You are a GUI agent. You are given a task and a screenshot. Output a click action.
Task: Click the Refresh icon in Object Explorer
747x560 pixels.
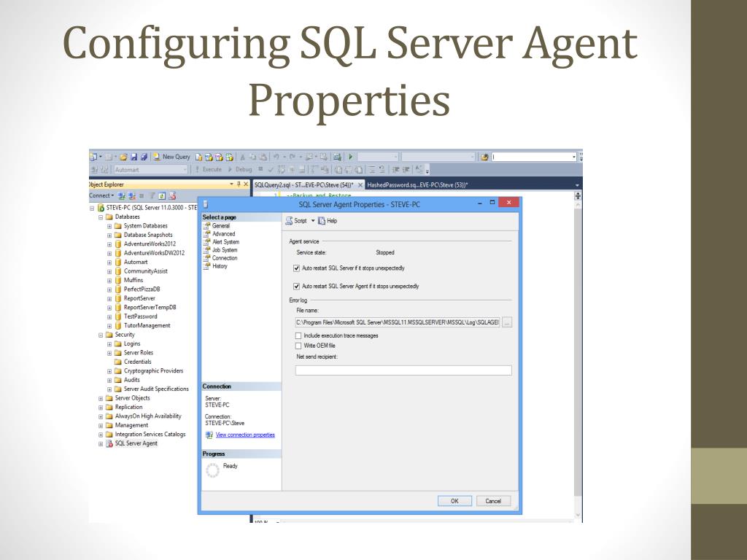(162, 195)
